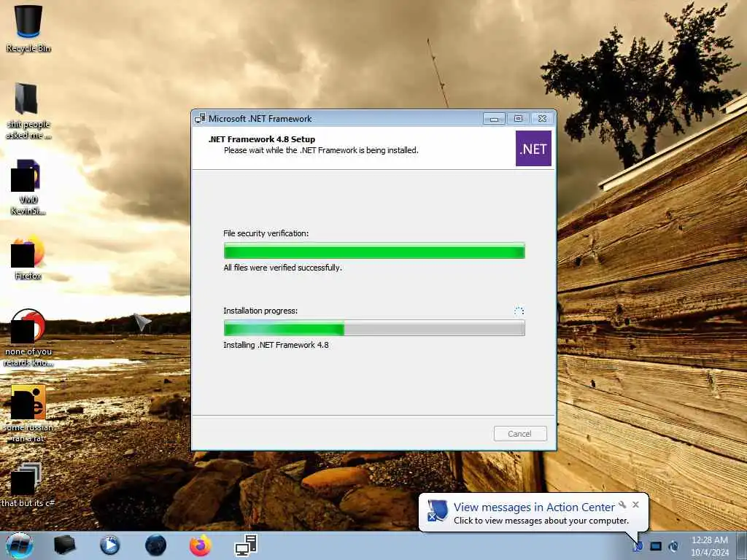Viewport: 747px width, 560px height.
Task: Open the 'shit people asked me' folder icon
Action: point(28,112)
